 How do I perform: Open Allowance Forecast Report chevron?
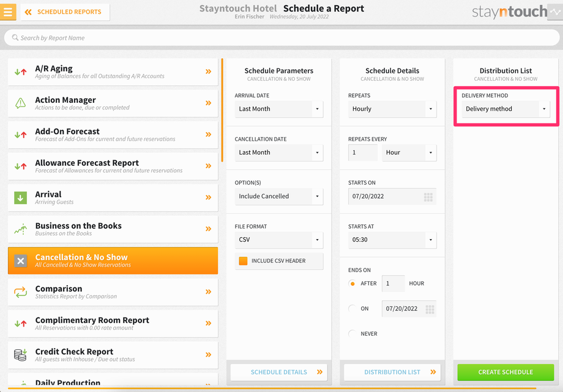208,166
